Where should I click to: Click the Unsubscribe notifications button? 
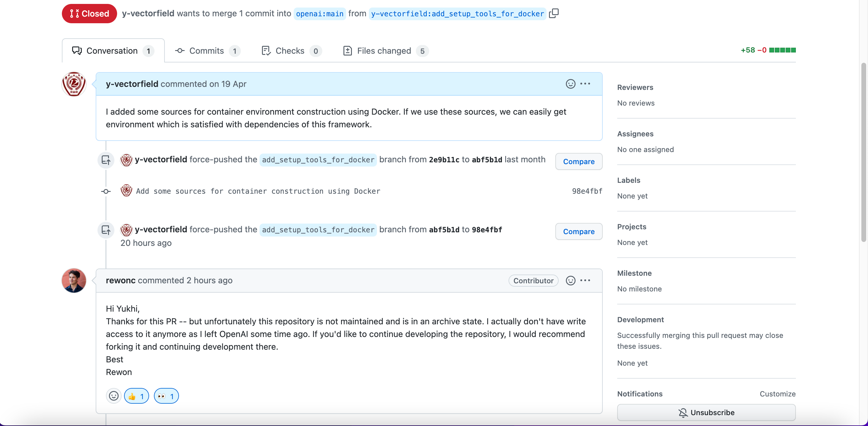[706, 412]
